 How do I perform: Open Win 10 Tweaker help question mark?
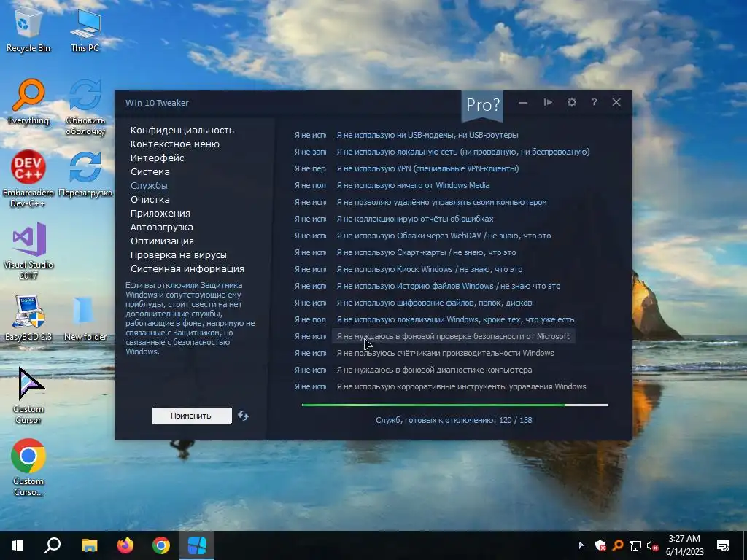(594, 102)
